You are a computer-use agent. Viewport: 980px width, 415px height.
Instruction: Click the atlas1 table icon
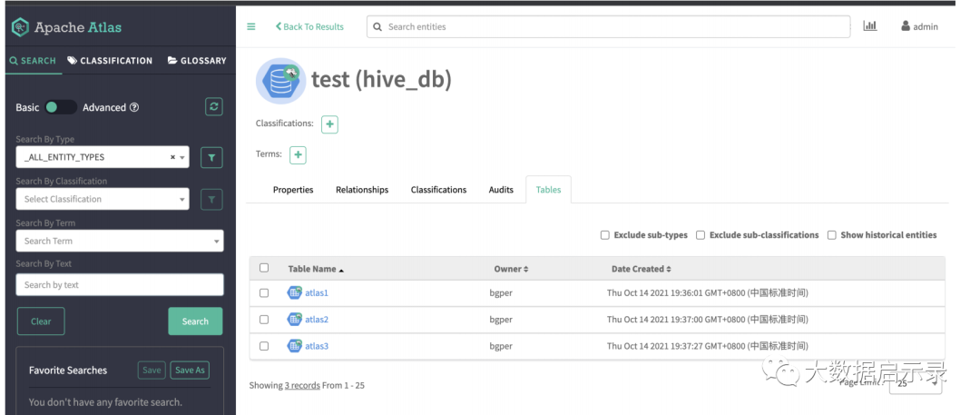[x=294, y=293]
